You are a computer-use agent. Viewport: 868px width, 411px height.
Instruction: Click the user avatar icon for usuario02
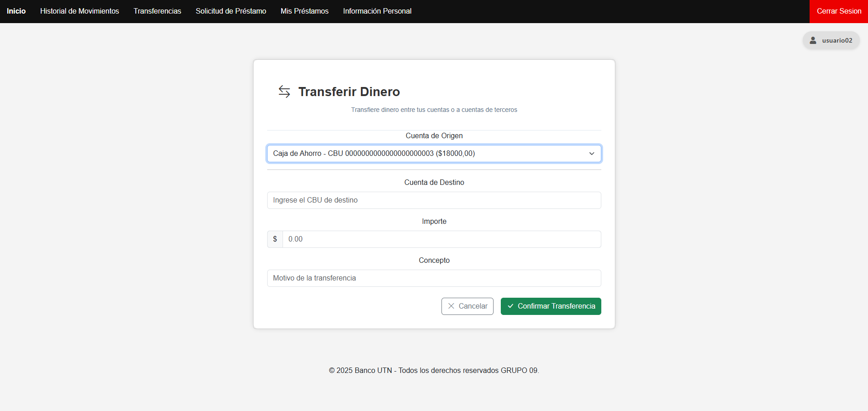pyautogui.click(x=813, y=40)
